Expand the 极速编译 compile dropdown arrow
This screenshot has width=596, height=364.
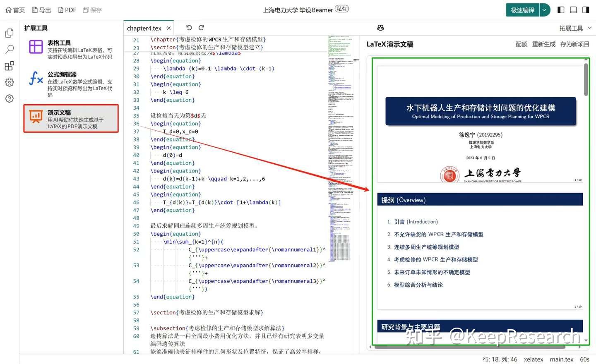(x=544, y=10)
